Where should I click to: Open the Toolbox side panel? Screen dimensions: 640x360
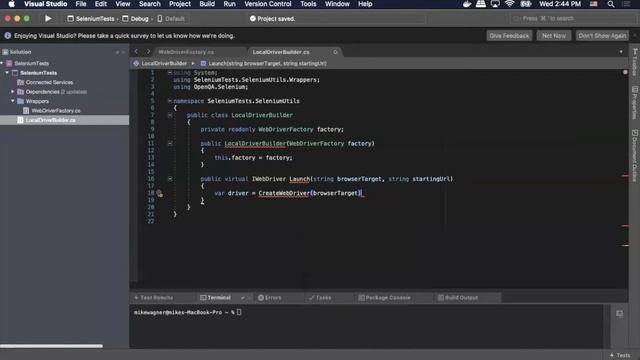point(635,62)
